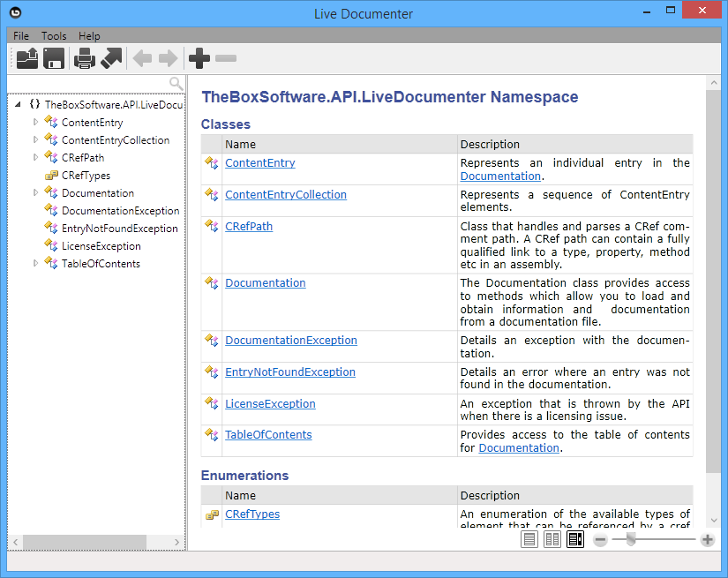Open the TableOfContents class link
Image resolution: width=728 pixels, height=578 pixels.
click(x=268, y=435)
